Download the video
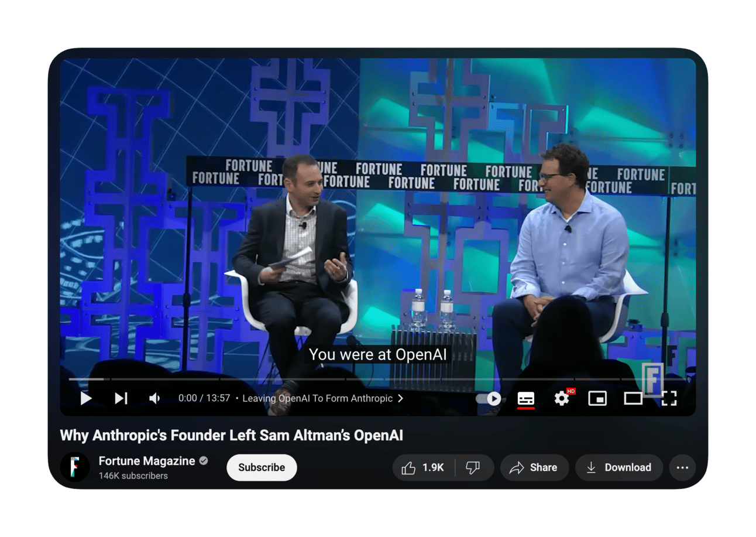This screenshot has height=537, width=756. (x=619, y=467)
